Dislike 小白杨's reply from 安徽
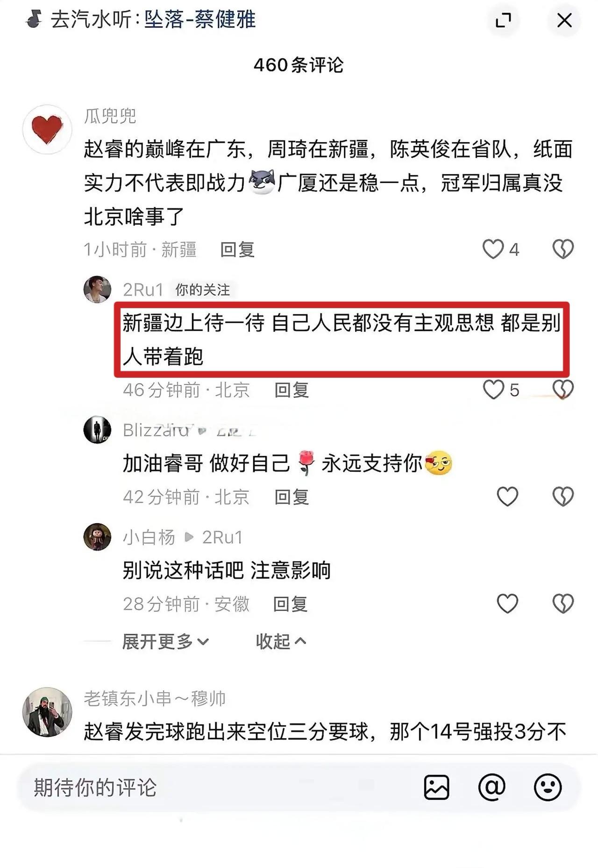 [563, 604]
